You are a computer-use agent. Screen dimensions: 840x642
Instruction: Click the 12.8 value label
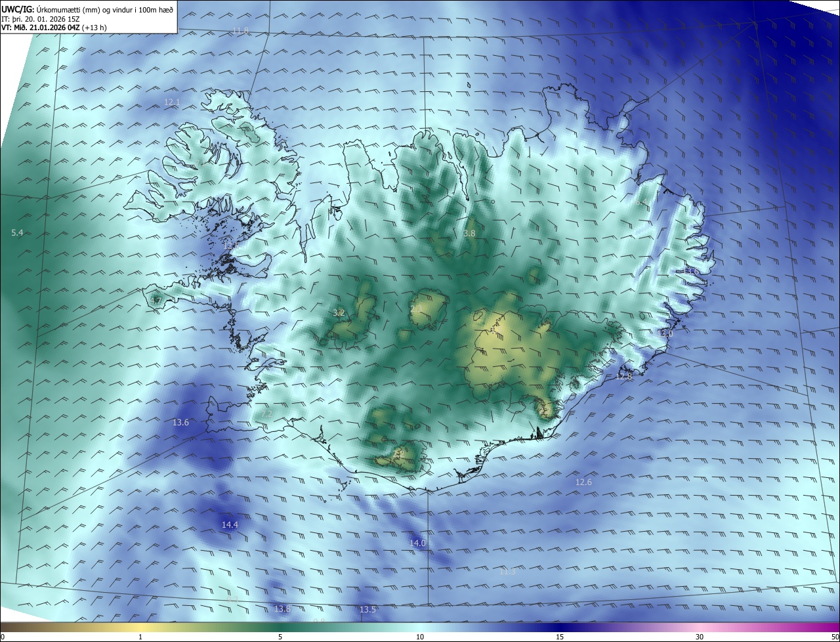(623, 377)
